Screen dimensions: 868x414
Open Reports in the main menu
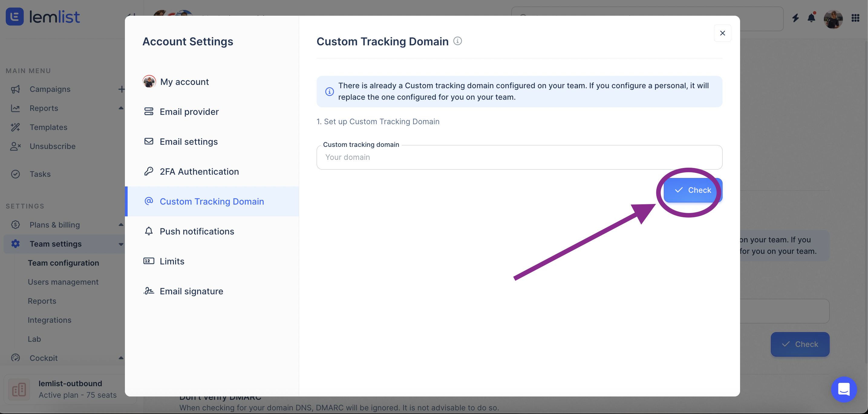[44, 108]
